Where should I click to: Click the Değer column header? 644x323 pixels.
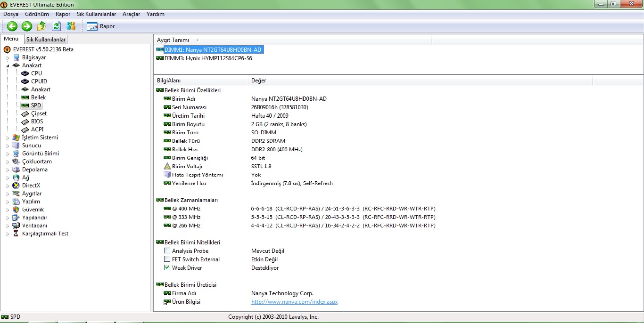420,81
